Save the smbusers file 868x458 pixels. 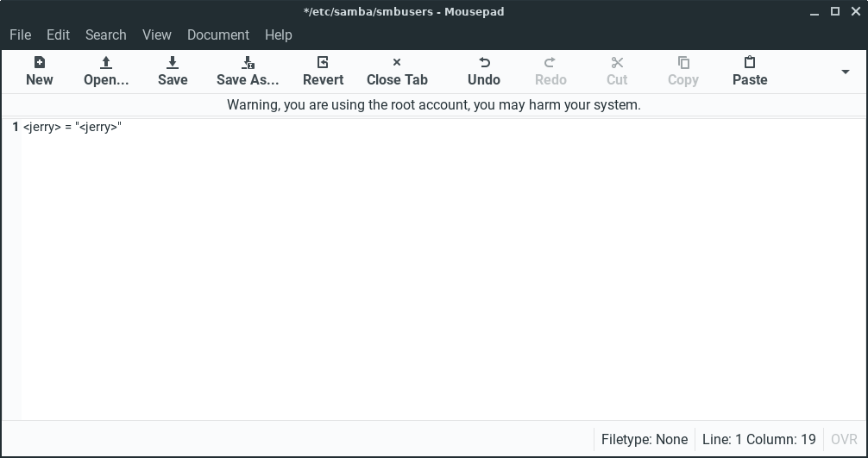pos(173,70)
